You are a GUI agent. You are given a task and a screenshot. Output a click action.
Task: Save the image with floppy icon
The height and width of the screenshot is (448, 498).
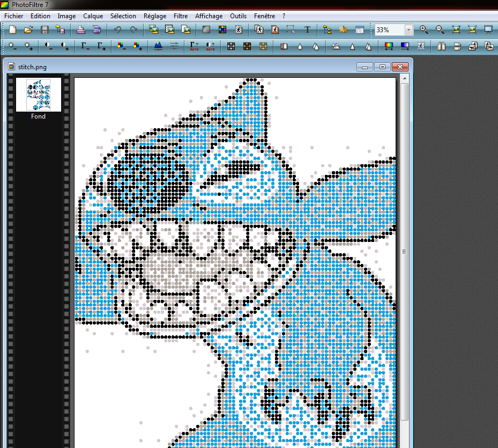tap(44, 30)
